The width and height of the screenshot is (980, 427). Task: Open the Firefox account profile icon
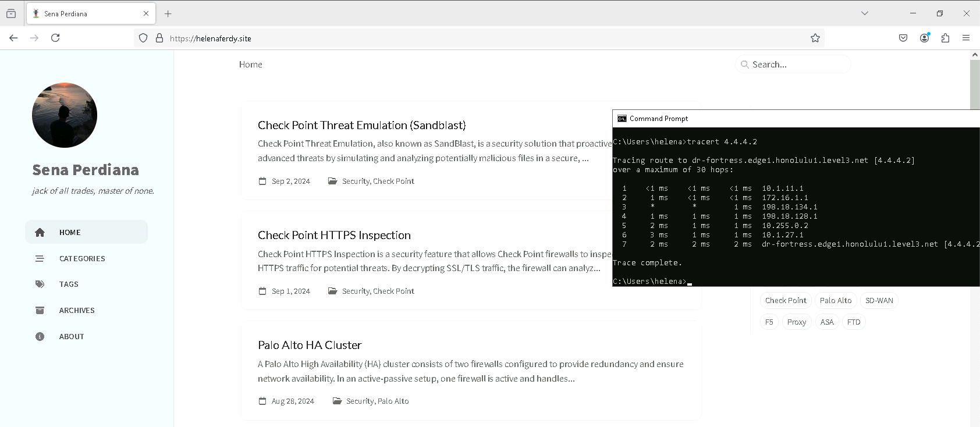coord(924,38)
